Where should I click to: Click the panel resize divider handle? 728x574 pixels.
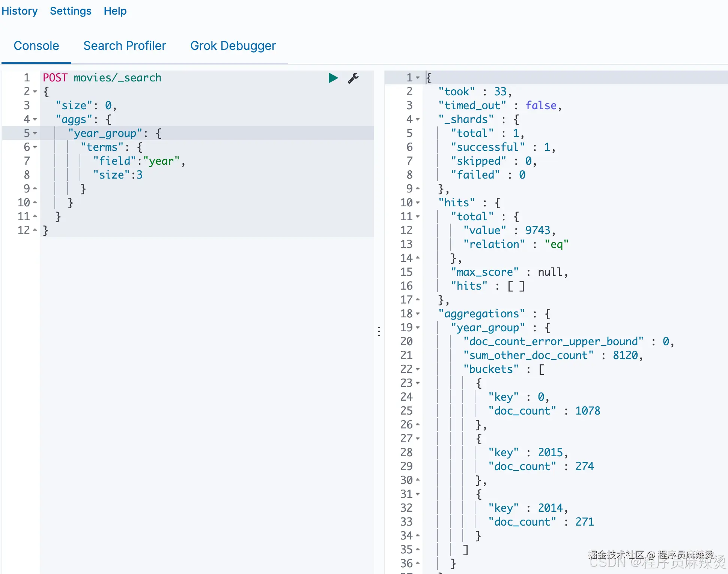pos(379,331)
